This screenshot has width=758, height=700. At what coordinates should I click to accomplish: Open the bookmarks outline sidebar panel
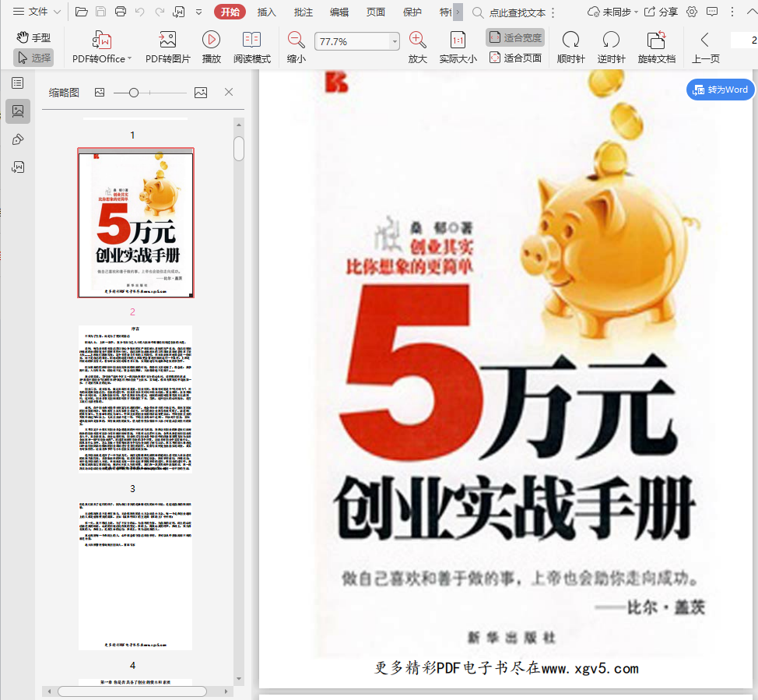click(x=17, y=83)
